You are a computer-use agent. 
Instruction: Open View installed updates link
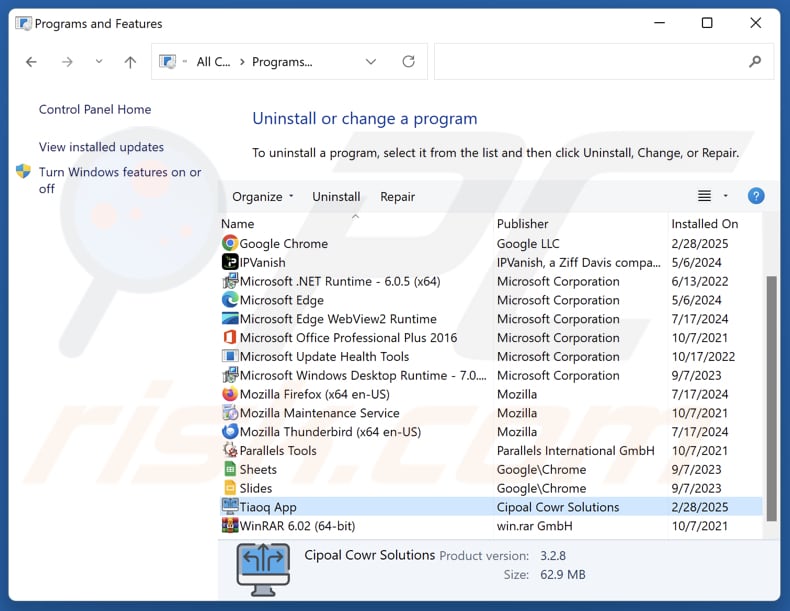click(x=101, y=147)
